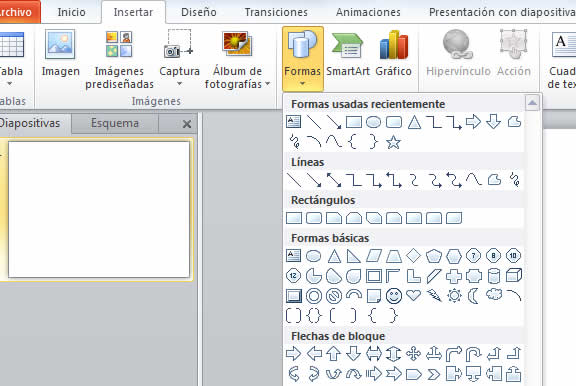Choose the quad arrow block arrow
This screenshot has height=386, width=576.
(413, 354)
